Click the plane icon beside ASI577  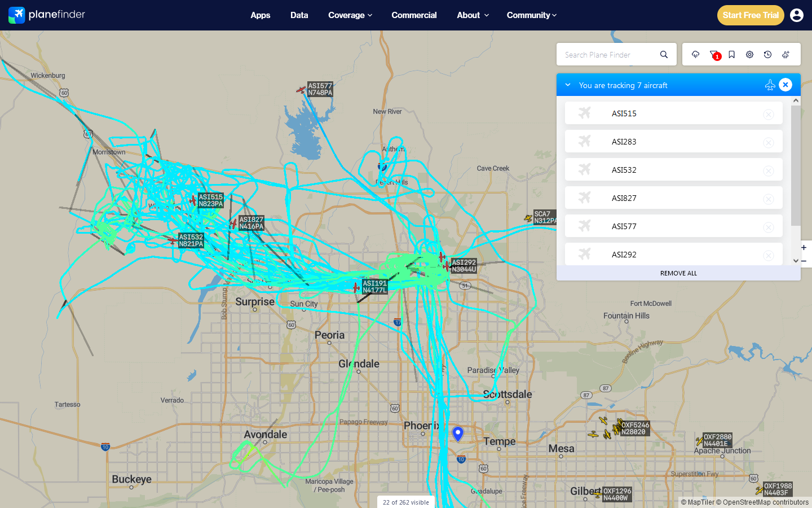pyautogui.click(x=585, y=226)
